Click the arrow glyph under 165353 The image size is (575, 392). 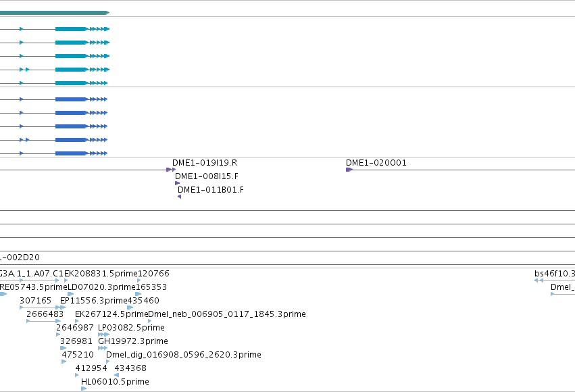point(139,294)
